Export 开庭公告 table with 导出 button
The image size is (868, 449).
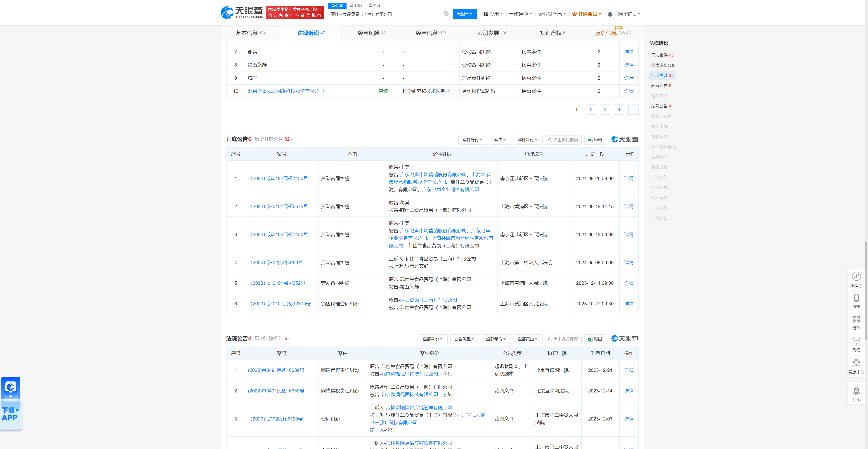pos(595,140)
